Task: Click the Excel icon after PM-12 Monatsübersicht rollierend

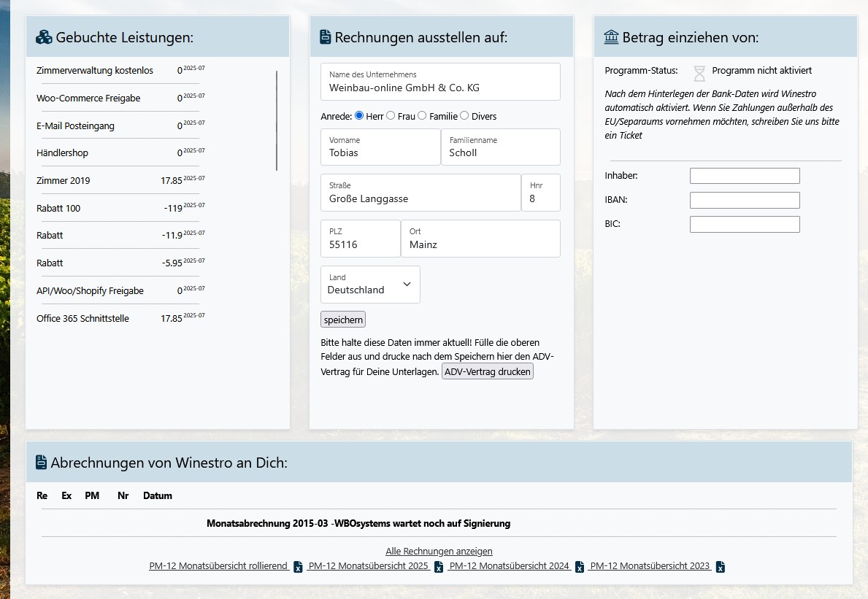Action: tap(298, 567)
